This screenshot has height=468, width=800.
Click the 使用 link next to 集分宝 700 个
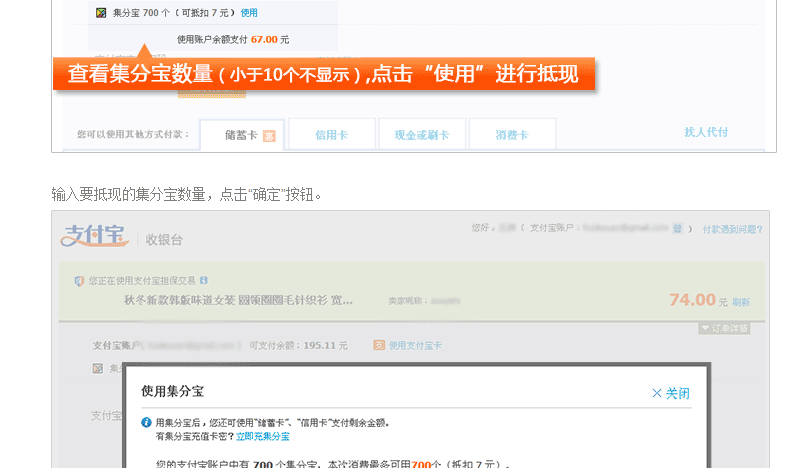(249, 13)
